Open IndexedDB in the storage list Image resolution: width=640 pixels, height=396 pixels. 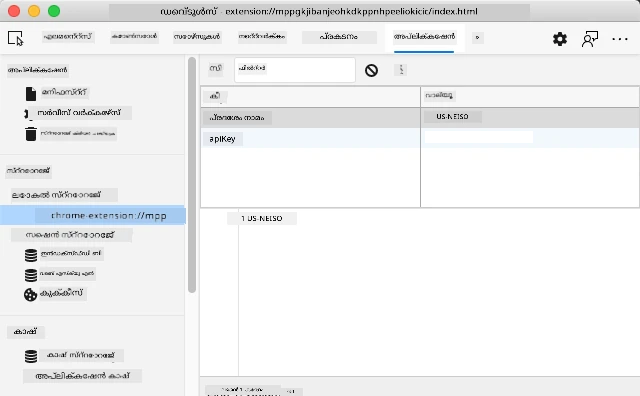[x=71, y=254]
